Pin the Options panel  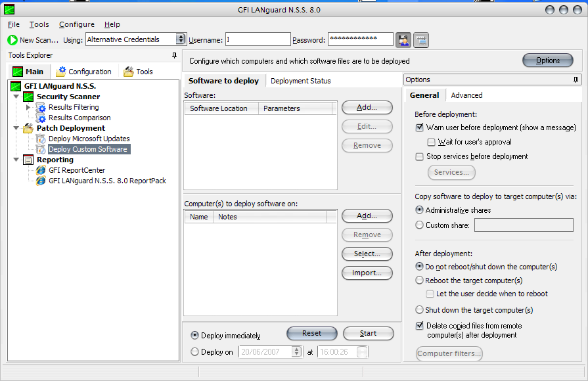(x=576, y=79)
